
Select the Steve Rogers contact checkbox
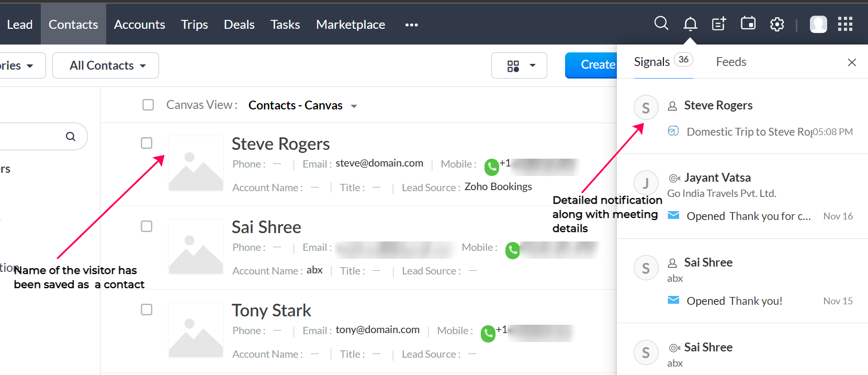146,143
